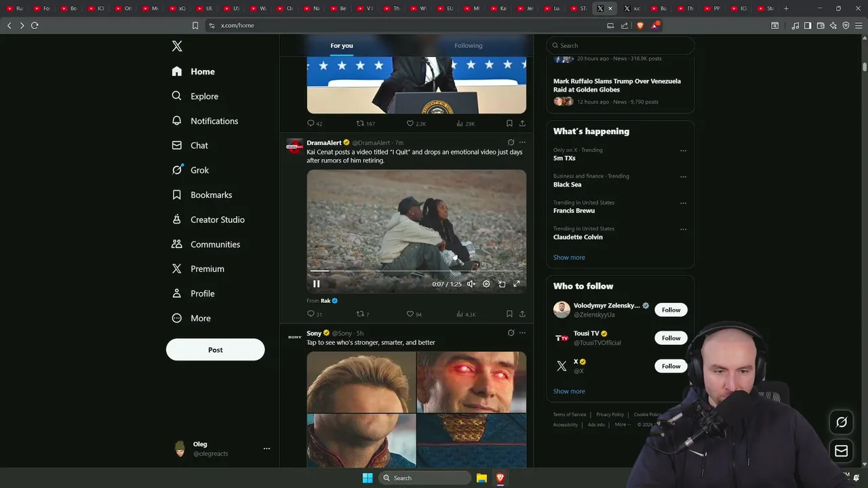Open floating Grok button
868x488 pixels.
pyautogui.click(x=842, y=422)
